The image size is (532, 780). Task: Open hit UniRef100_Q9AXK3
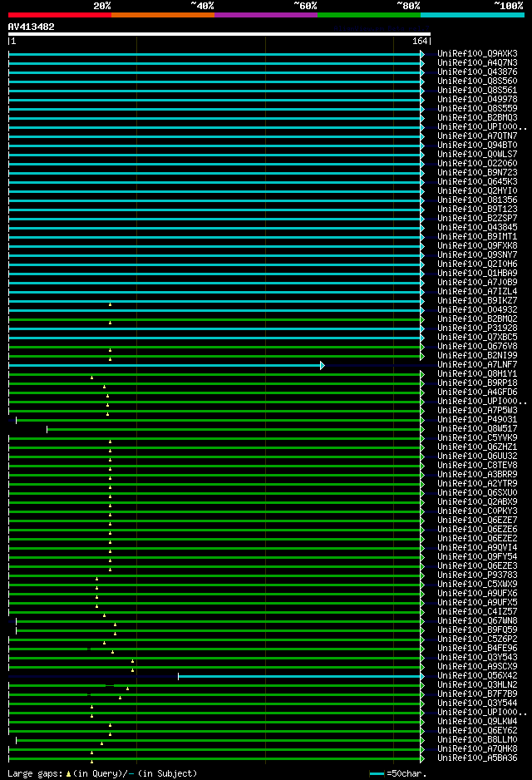coord(477,53)
